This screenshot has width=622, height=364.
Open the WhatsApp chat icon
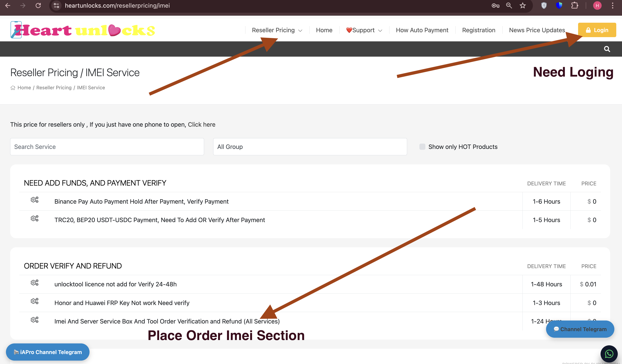[x=609, y=354]
